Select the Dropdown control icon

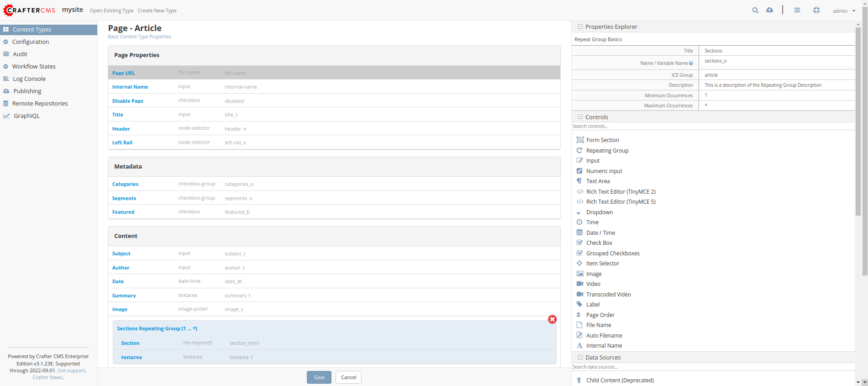click(x=579, y=212)
